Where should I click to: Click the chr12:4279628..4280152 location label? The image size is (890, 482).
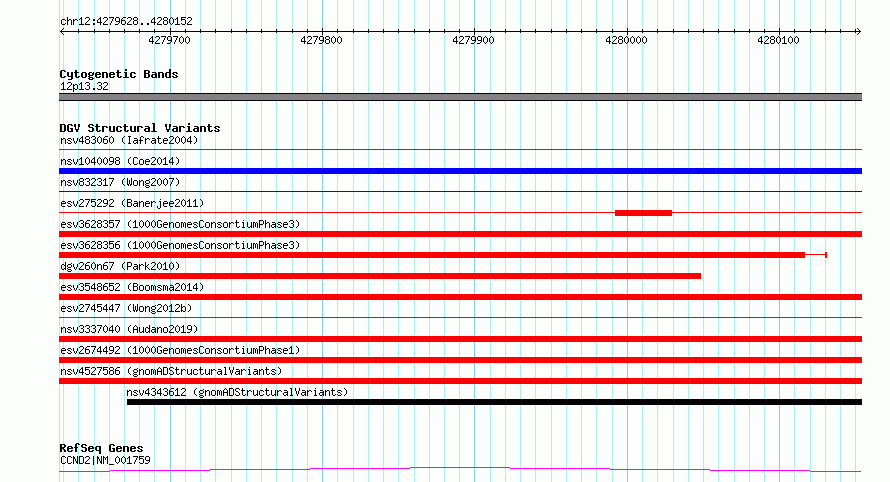coord(126,22)
